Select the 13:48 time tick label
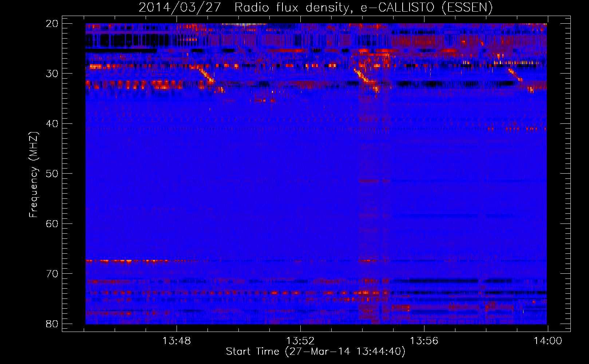The image size is (589, 364). tap(176, 341)
